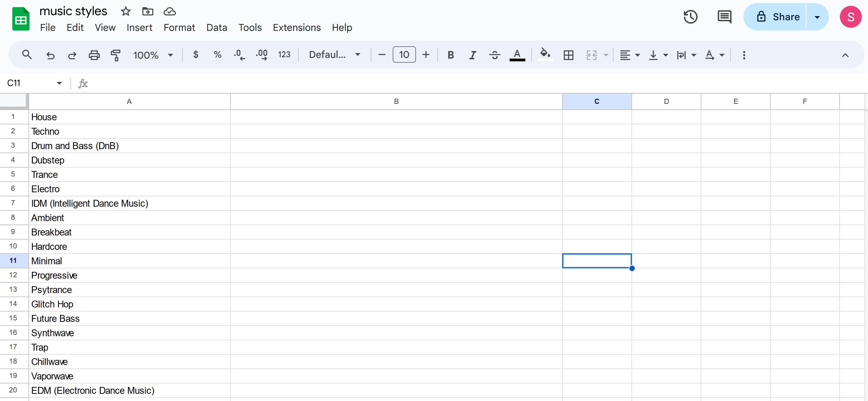This screenshot has width=868, height=401.
Task: Open the comments icon
Action: 724,17
